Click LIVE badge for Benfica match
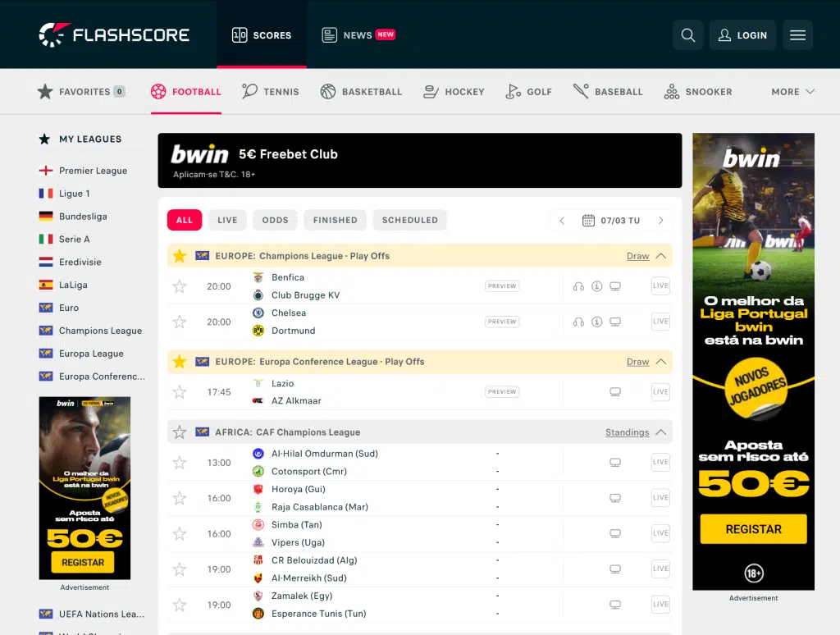 coord(660,286)
